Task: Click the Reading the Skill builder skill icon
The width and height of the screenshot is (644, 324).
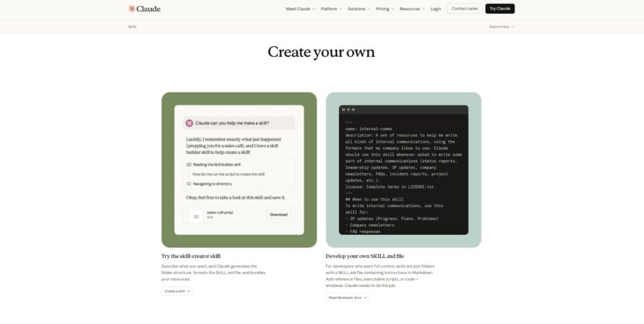Action: click(189, 164)
